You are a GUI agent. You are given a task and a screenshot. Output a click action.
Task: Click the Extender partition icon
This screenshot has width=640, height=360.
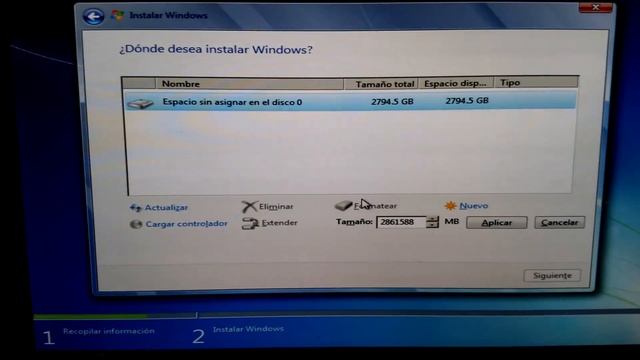[x=250, y=223]
